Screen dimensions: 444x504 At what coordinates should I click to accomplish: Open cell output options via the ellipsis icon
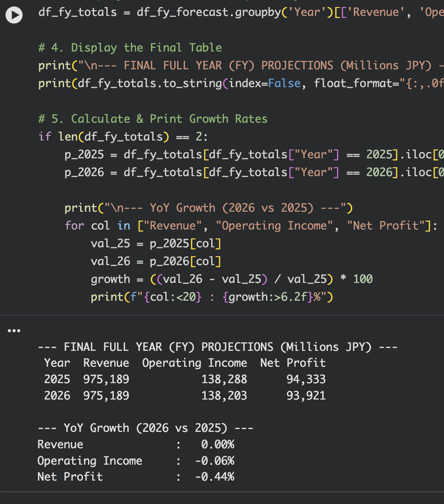14,330
